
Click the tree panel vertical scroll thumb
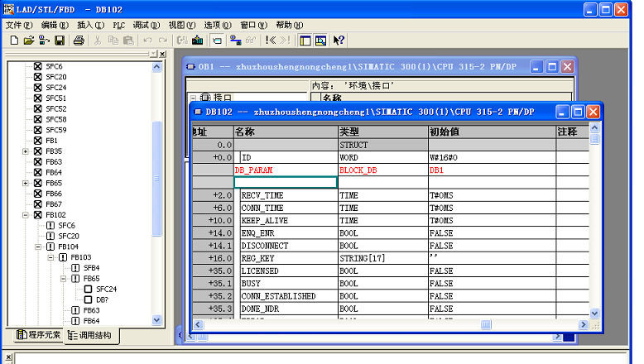tap(157, 179)
